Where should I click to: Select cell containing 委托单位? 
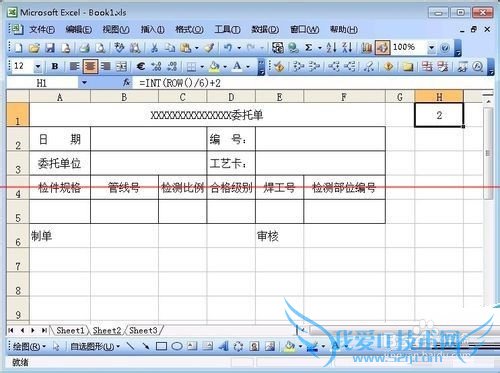pyautogui.click(x=60, y=163)
